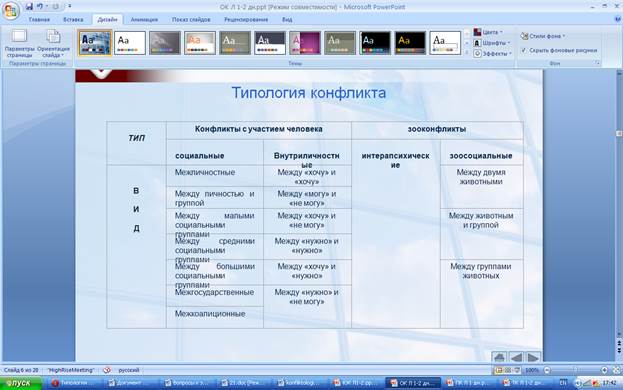Open the Page Setup (Параметры страницы) dialog
The image size is (623, 390).
pos(19,44)
